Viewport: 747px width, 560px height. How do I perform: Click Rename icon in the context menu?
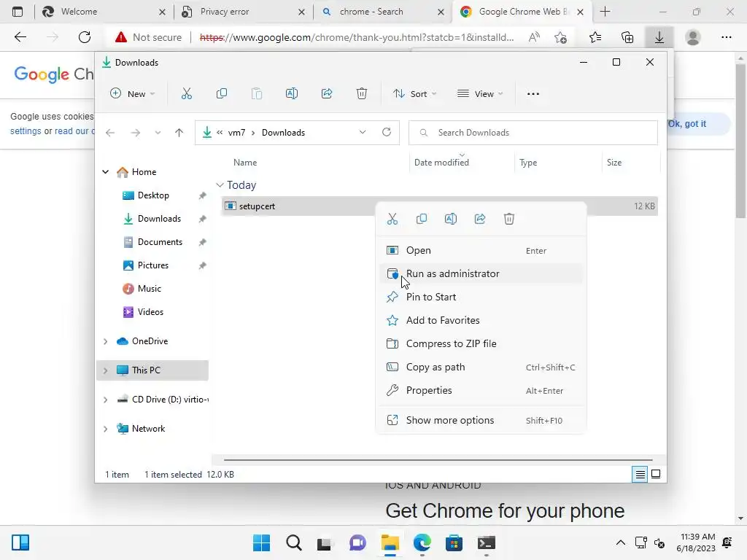tap(451, 219)
